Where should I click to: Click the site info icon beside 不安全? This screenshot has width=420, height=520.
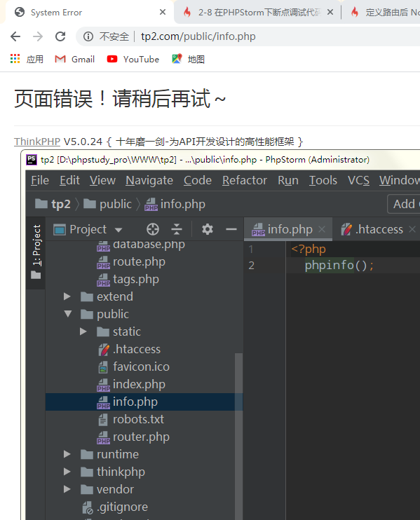[x=88, y=36]
